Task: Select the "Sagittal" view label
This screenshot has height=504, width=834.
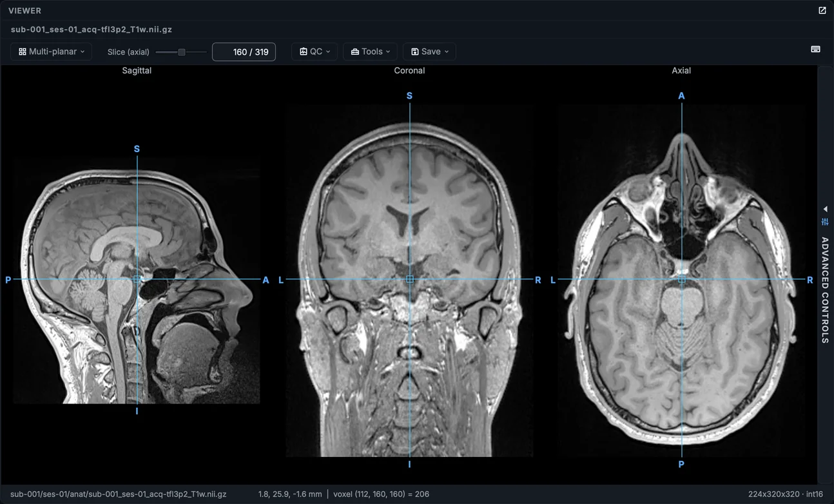Action: (137, 70)
